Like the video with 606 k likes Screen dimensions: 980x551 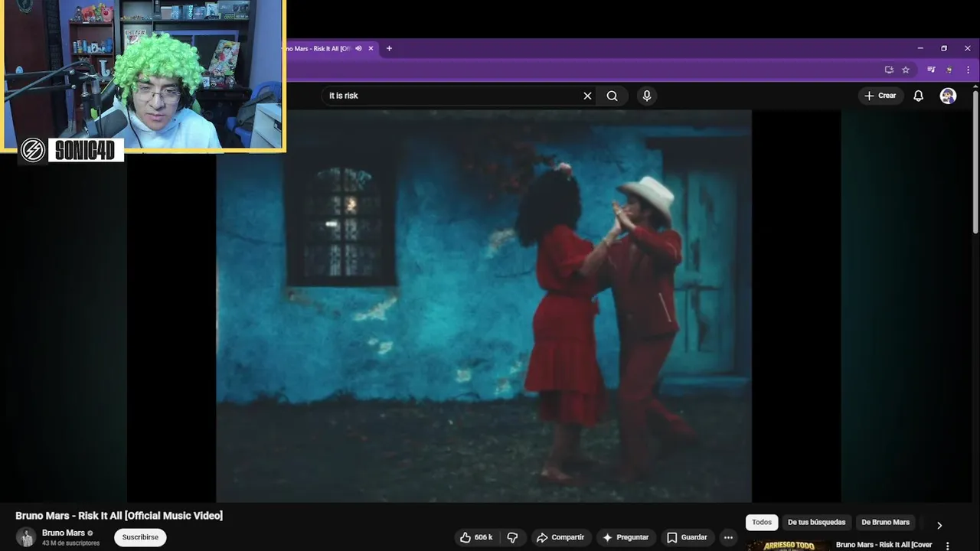pos(476,537)
